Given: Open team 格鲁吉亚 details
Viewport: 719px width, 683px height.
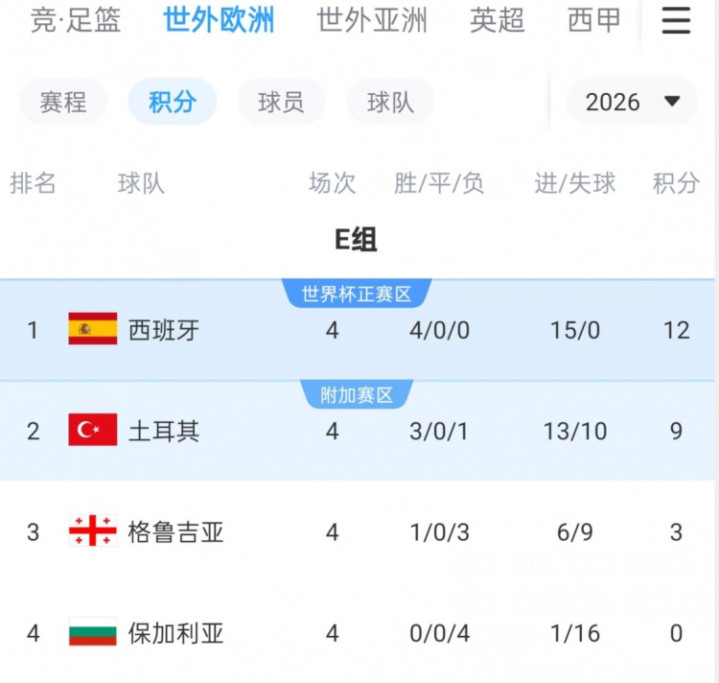Looking at the screenshot, I should tap(176, 532).
